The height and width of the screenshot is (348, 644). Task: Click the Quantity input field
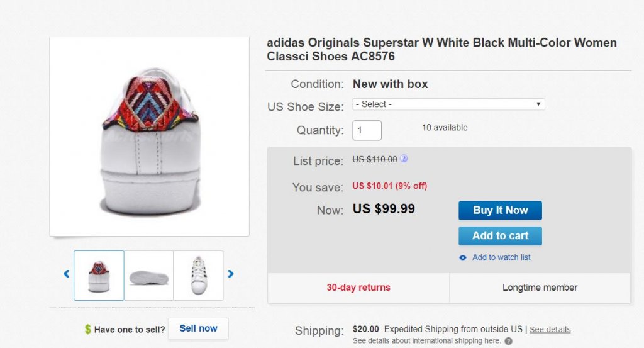click(x=367, y=130)
